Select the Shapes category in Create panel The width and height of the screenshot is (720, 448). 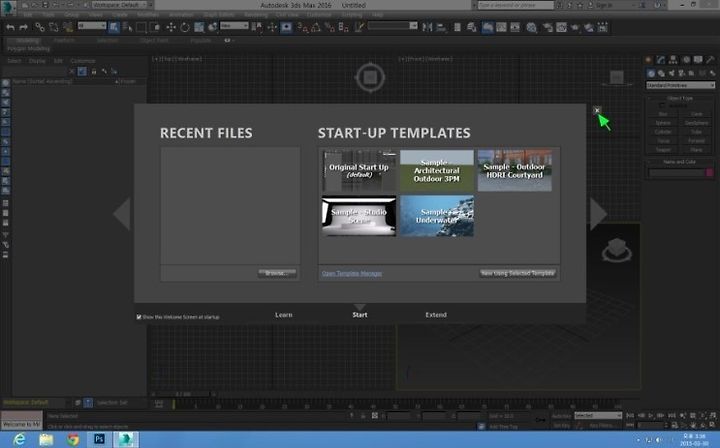(661, 73)
